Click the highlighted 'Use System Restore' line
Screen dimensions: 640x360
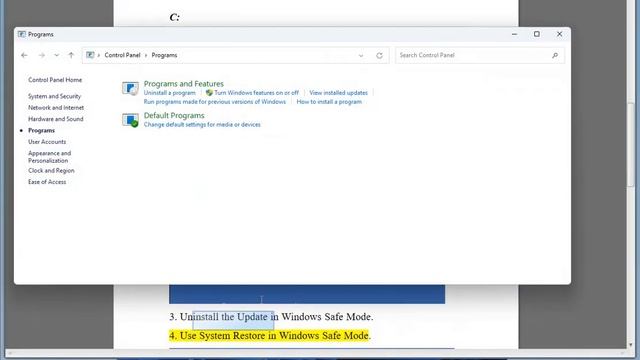(x=270, y=336)
